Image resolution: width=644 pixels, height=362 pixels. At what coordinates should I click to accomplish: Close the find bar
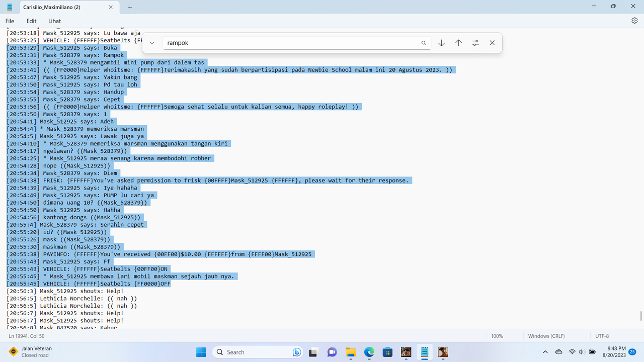492,43
